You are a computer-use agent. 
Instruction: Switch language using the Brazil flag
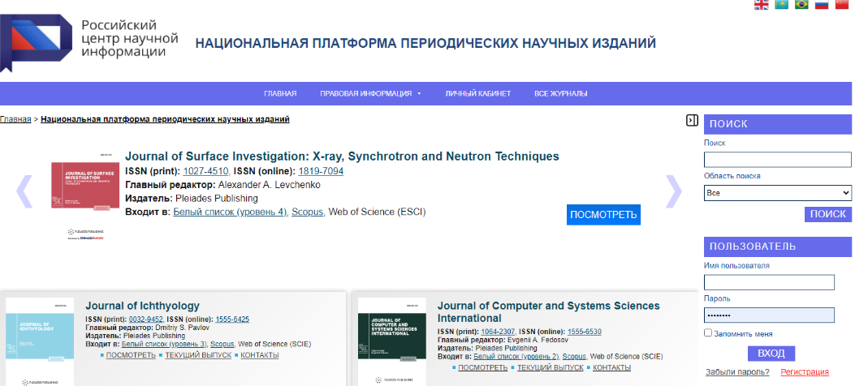click(x=801, y=4)
